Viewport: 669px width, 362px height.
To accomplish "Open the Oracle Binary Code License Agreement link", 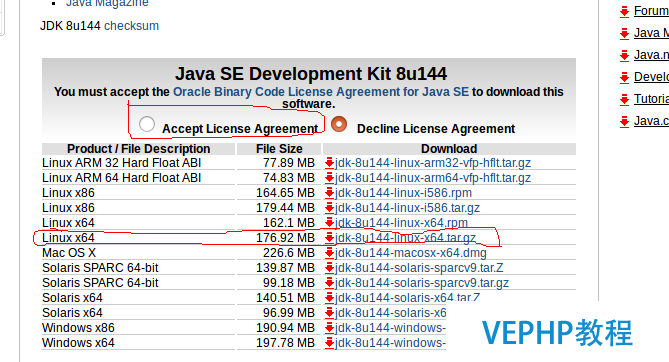I will pyautogui.click(x=321, y=92).
